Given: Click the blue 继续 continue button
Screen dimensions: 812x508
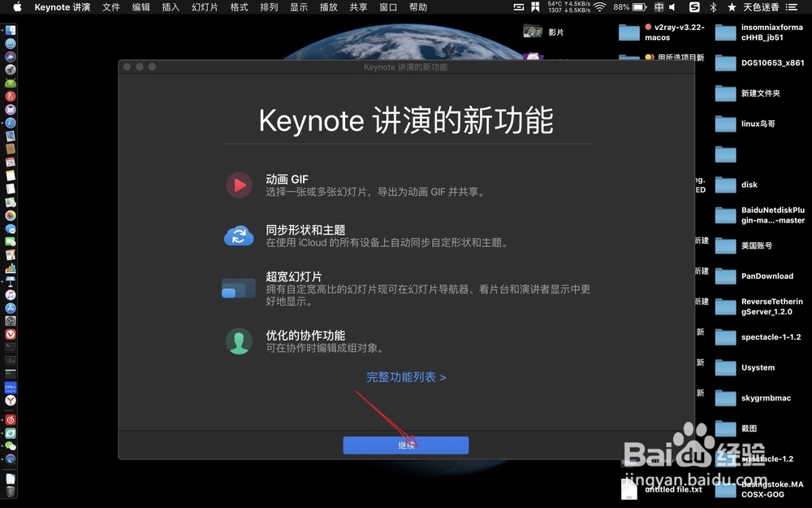Looking at the screenshot, I should (x=405, y=445).
